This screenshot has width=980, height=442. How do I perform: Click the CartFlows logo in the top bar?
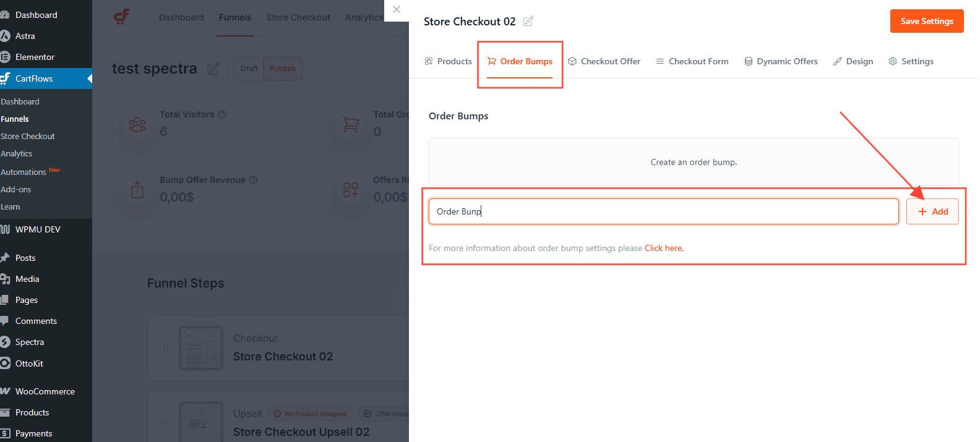[x=122, y=17]
